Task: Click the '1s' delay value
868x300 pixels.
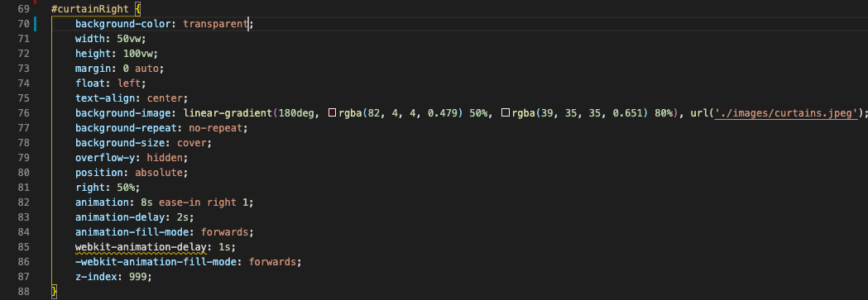Action: point(225,247)
